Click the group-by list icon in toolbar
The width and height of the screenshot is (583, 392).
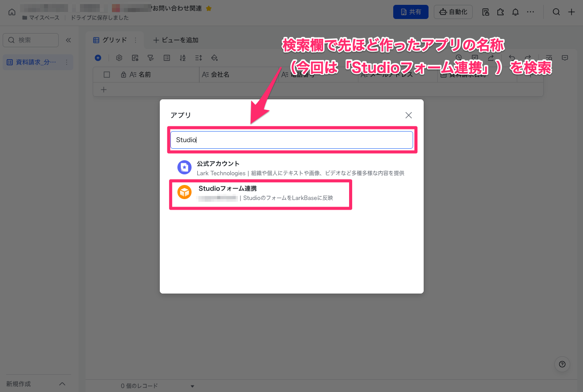coord(167,58)
